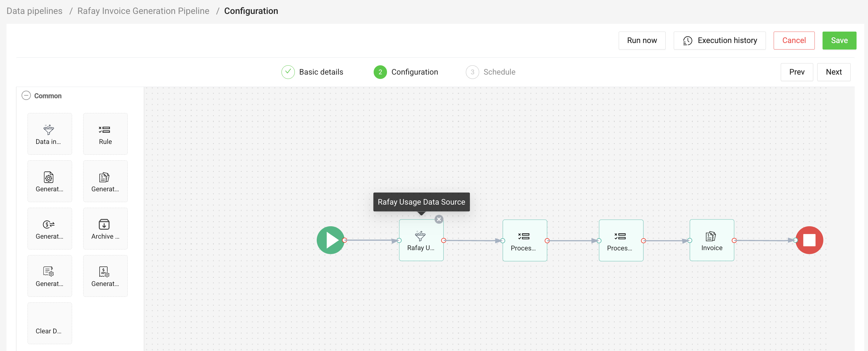The width and height of the screenshot is (868, 351).
Task: Click the Next button
Action: [x=833, y=72]
